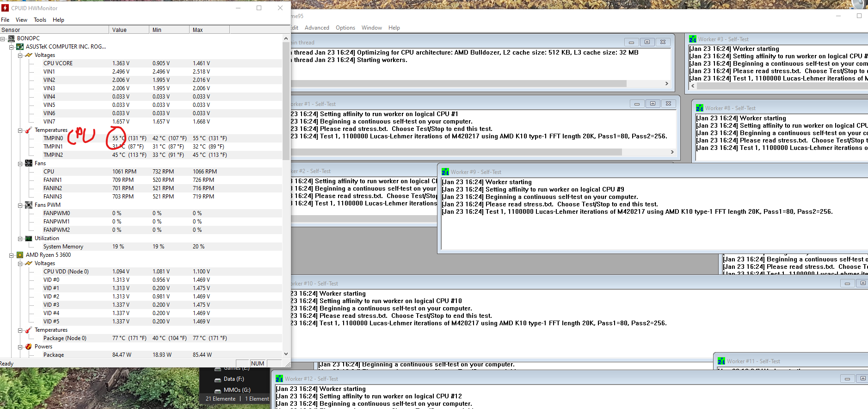
Task: Select MMOs (G:) drive in Explorer
Action: (x=237, y=390)
